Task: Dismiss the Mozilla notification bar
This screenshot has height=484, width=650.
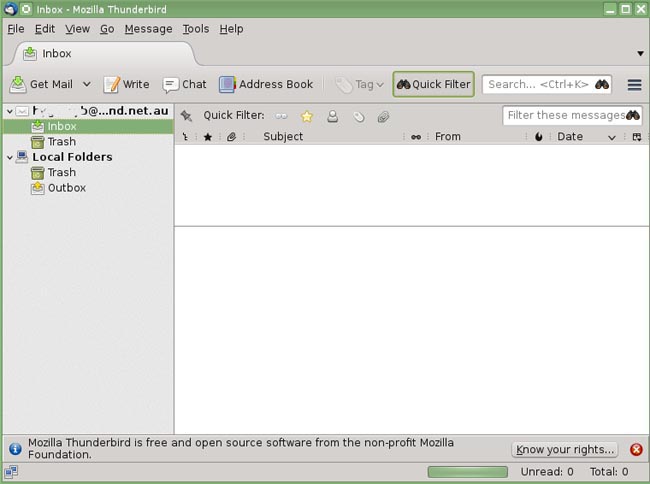Action: 636,449
